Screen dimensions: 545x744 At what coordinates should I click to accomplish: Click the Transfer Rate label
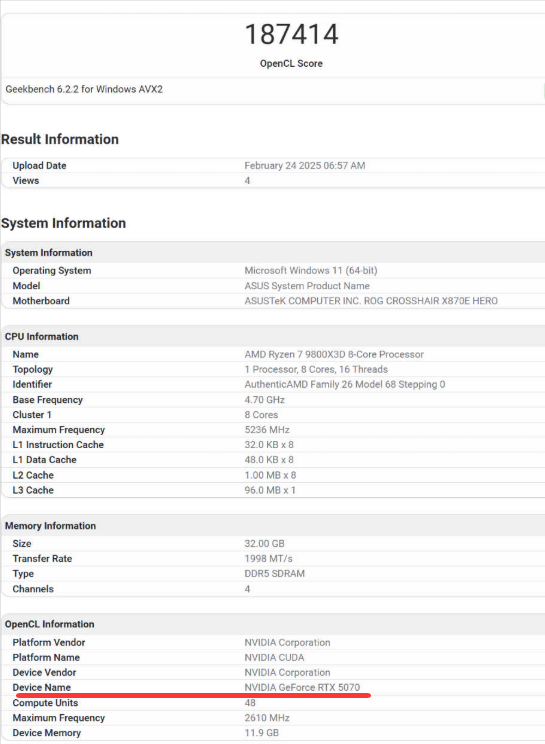pyautogui.click(x=42, y=559)
